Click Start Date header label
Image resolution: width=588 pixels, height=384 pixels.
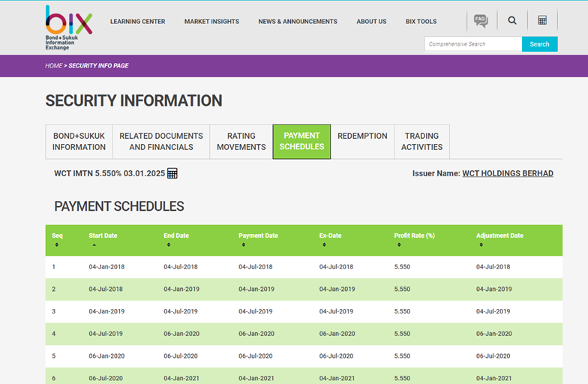103,235
